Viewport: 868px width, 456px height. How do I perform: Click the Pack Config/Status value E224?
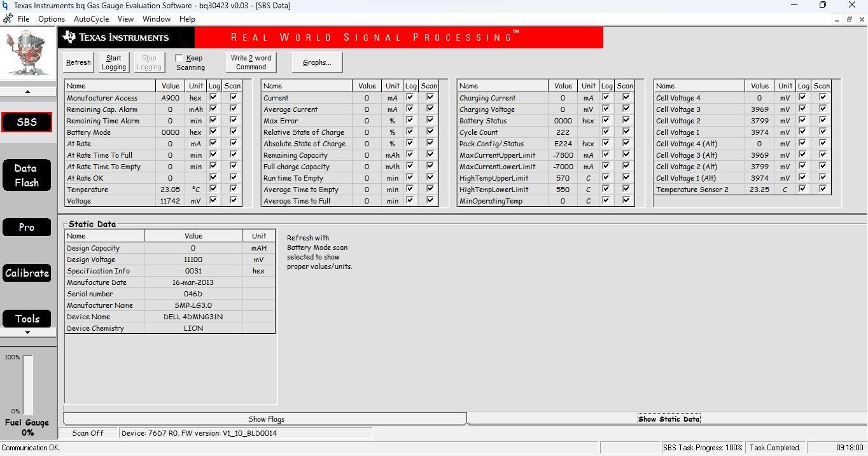click(563, 144)
